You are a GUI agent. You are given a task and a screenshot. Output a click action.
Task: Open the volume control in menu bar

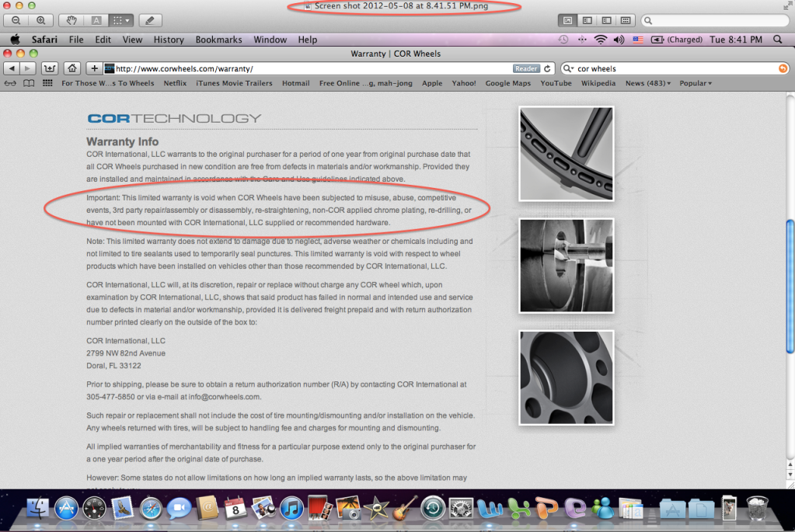point(619,40)
